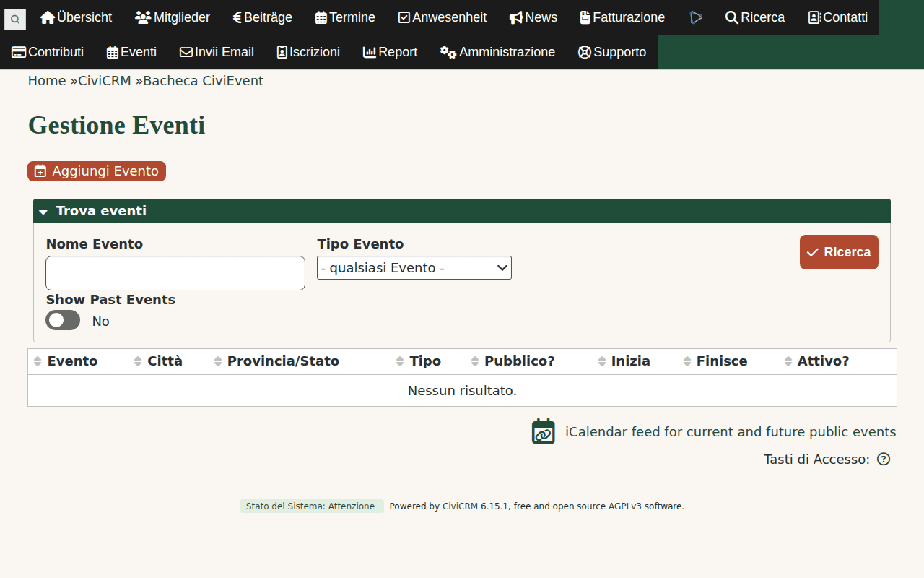Open the Eventi menu

point(131,52)
